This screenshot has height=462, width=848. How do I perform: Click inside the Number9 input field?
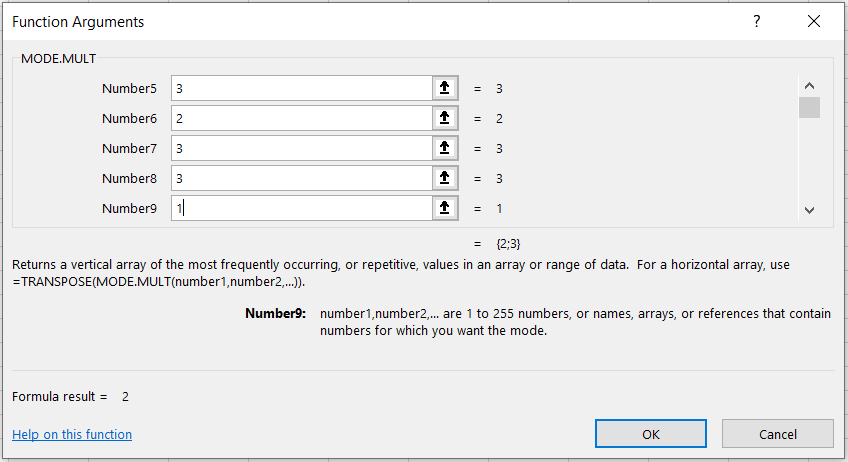(x=300, y=208)
